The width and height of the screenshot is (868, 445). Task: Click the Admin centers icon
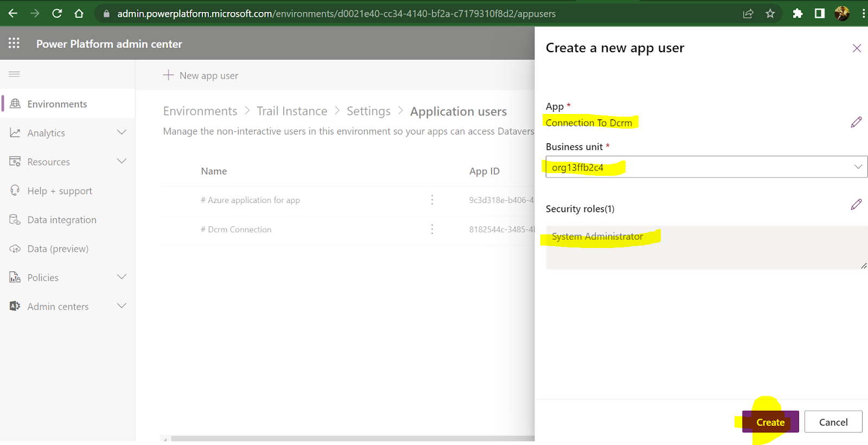pos(15,306)
